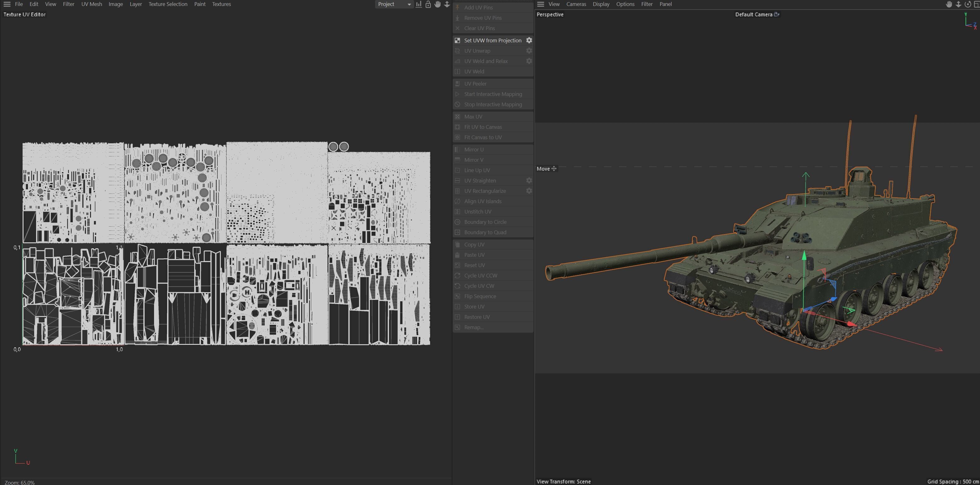This screenshot has height=485, width=980.
Task: Click the Default Camera link icon
Action: [x=776, y=14]
